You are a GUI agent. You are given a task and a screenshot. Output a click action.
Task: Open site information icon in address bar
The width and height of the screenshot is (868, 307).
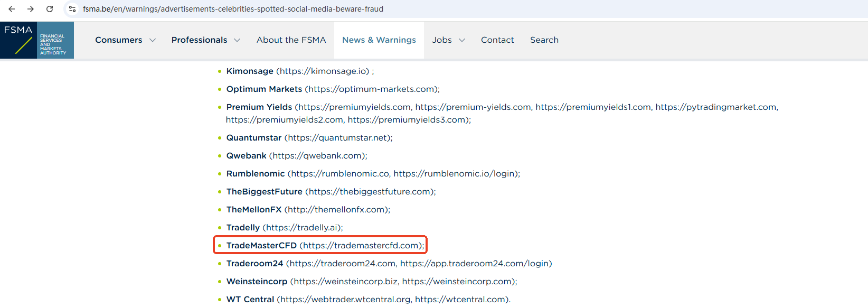(72, 9)
